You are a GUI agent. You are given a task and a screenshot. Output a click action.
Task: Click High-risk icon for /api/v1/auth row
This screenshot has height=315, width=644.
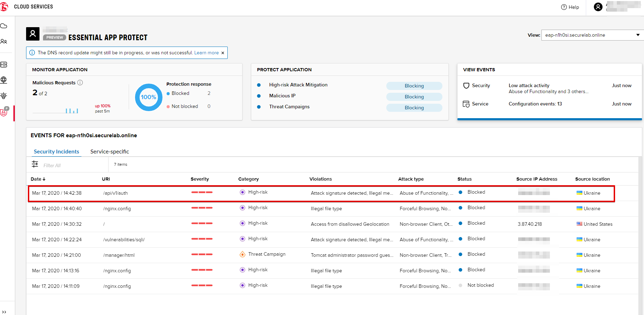click(243, 192)
